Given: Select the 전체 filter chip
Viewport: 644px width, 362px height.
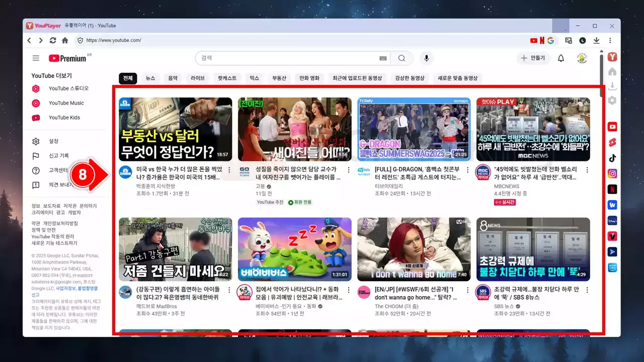Looking at the screenshot, I should click(x=128, y=78).
